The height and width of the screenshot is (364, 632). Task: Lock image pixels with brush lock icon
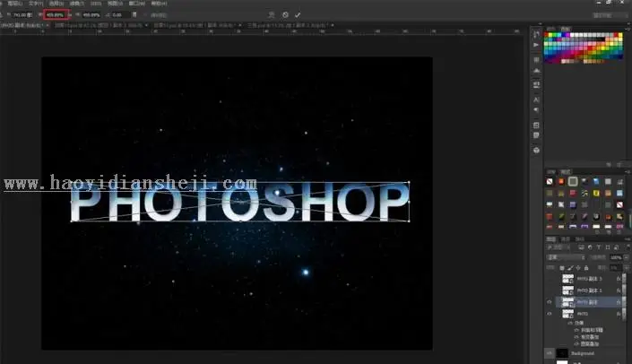570,268
